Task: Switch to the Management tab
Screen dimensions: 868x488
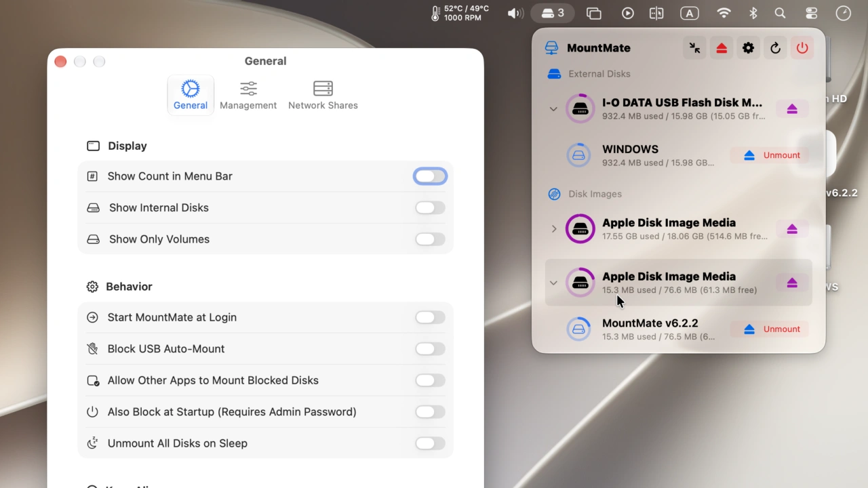Action: 248,94
